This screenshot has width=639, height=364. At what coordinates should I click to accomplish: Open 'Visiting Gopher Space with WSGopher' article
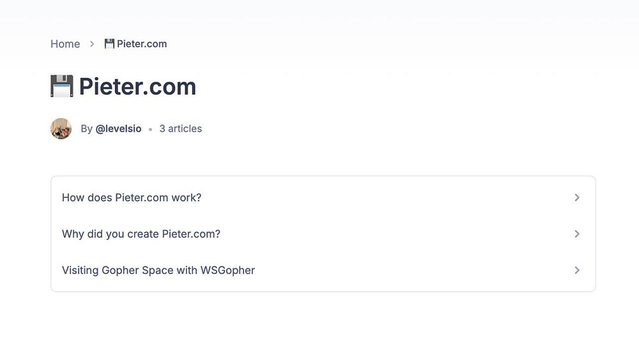(x=158, y=270)
